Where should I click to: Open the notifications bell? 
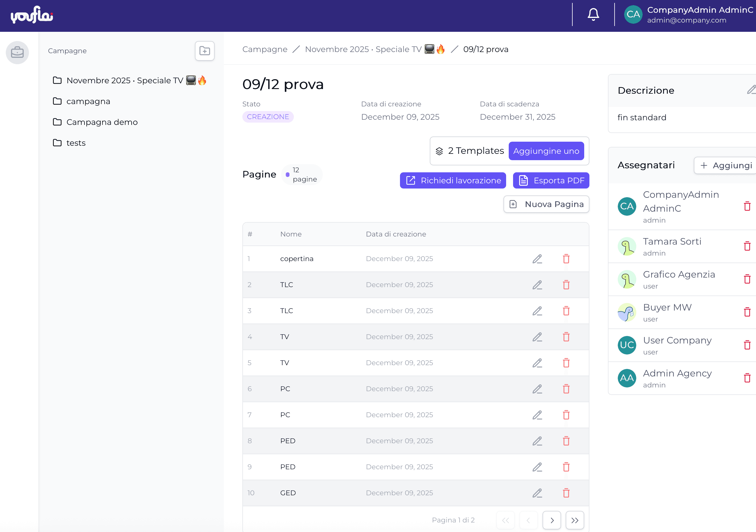click(593, 14)
